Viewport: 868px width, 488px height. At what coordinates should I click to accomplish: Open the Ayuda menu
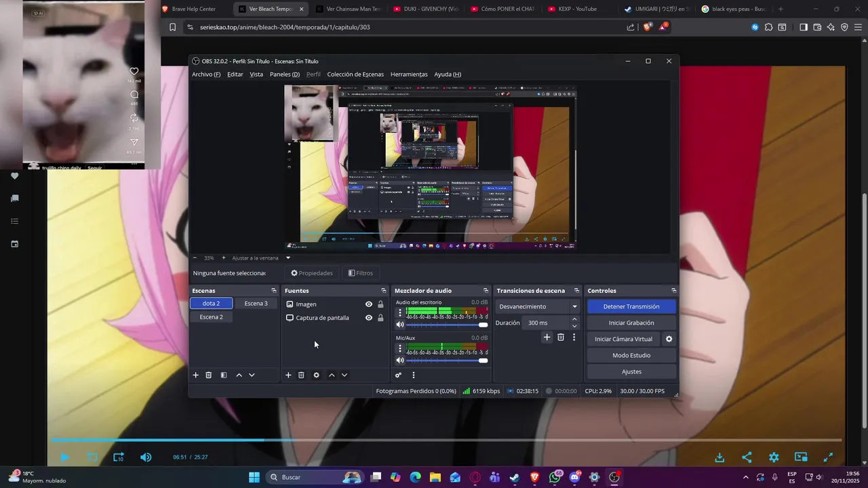point(448,75)
